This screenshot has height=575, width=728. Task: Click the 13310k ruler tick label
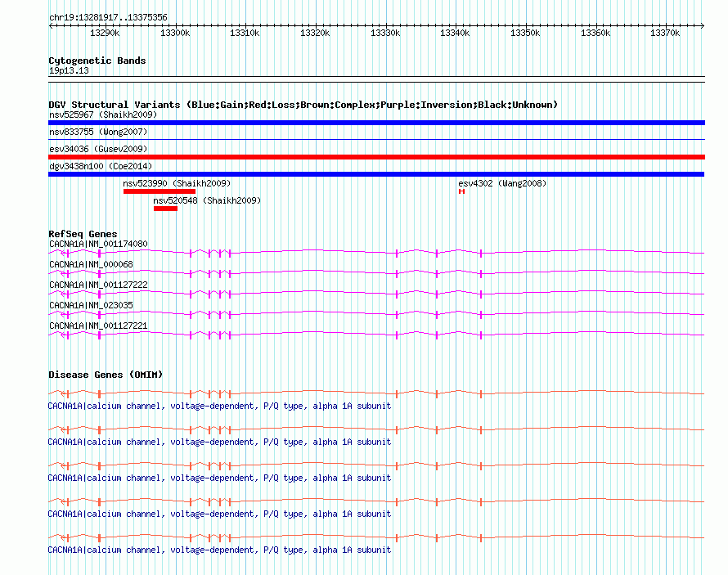pos(245,33)
